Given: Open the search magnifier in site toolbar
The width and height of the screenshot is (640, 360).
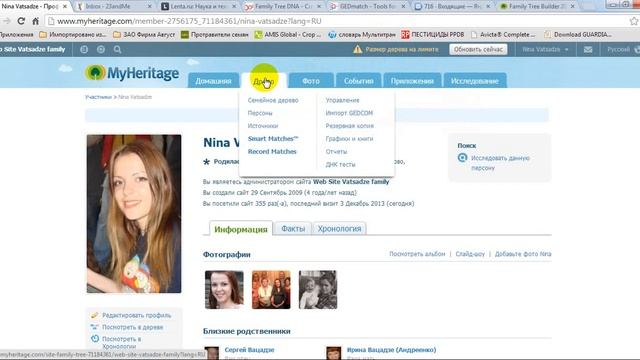Looking at the screenshot, I should tap(118, 49).
